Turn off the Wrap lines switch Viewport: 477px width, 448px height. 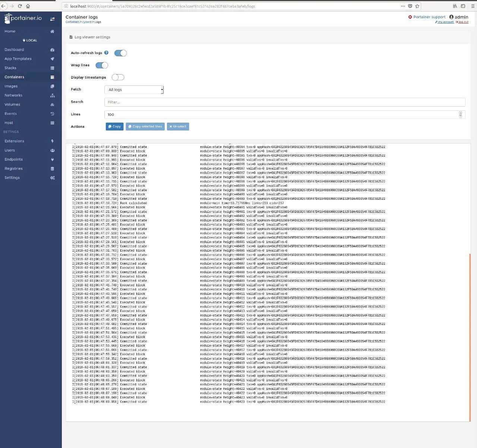pyautogui.click(x=102, y=65)
